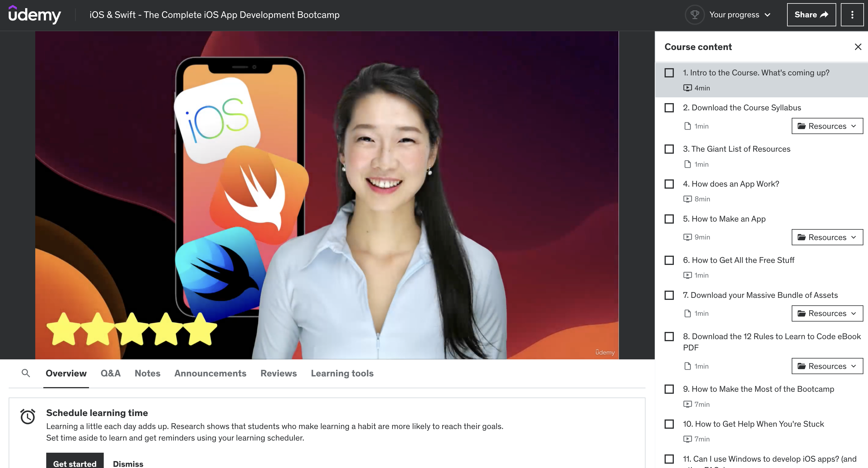Mark lecture 4 How does an App Work complete
Viewport: 868px width, 468px height.
point(669,184)
